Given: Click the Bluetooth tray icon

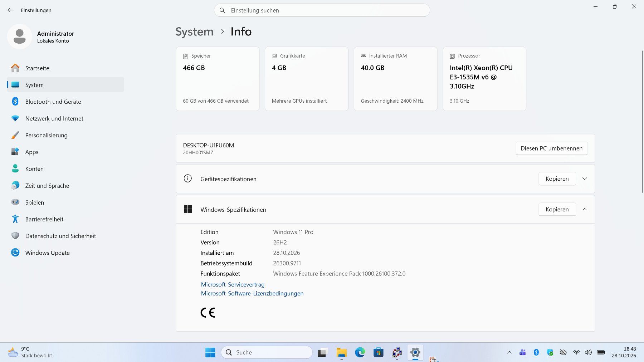Looking at the screenshot, I should pos(536,352).
